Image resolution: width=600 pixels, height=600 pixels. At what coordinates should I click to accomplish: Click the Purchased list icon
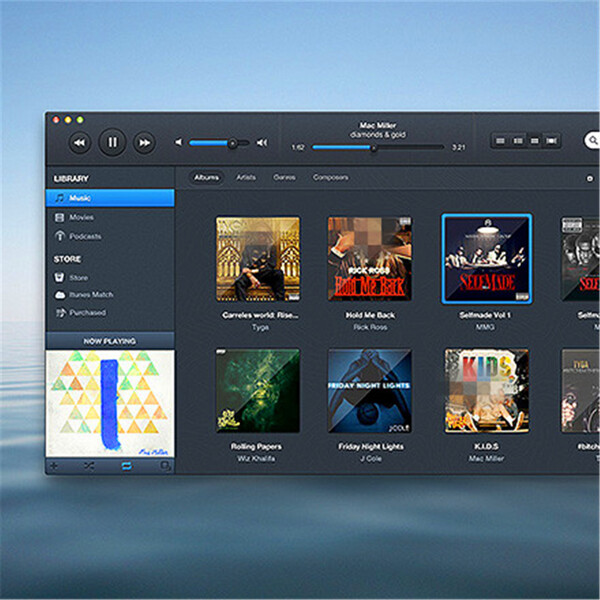pos(60,313)
